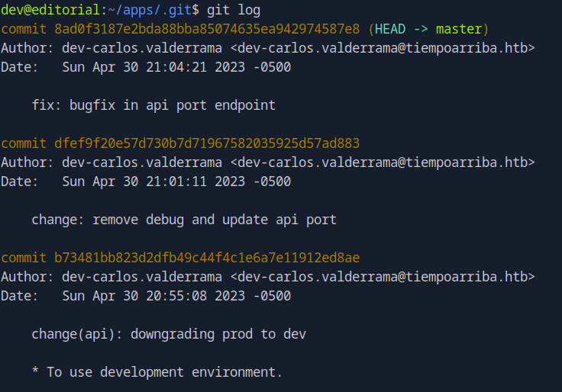
Task: Click the 21:04:21 commit date
Action: [x=176, y=67]
